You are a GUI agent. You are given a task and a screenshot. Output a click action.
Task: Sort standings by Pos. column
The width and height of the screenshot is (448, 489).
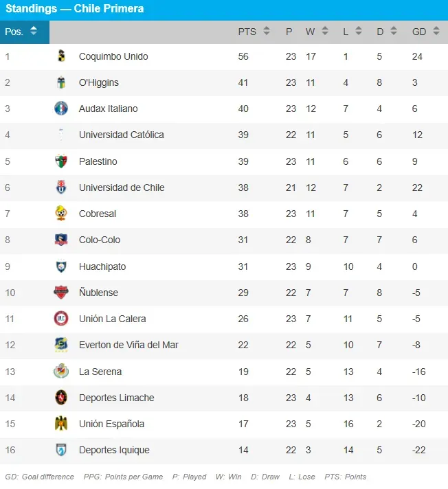(21, 32)
